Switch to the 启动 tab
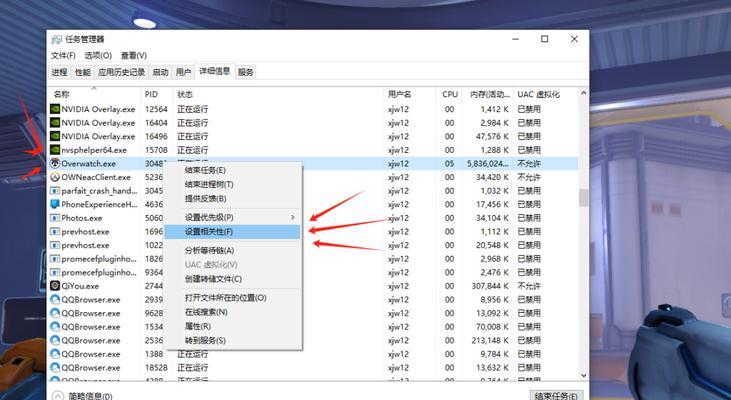 click(x=160, y=72)
